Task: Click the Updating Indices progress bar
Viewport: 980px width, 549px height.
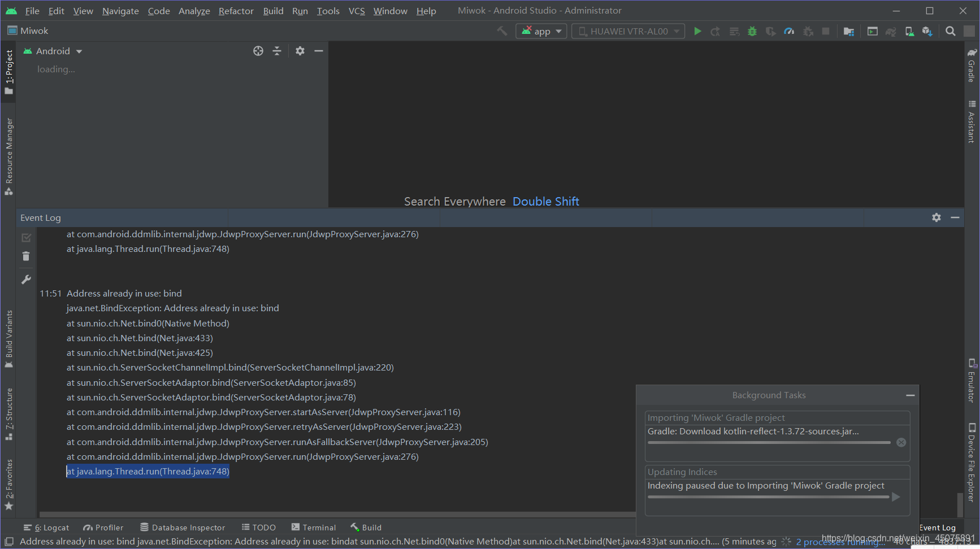Action: click(768, 497)
